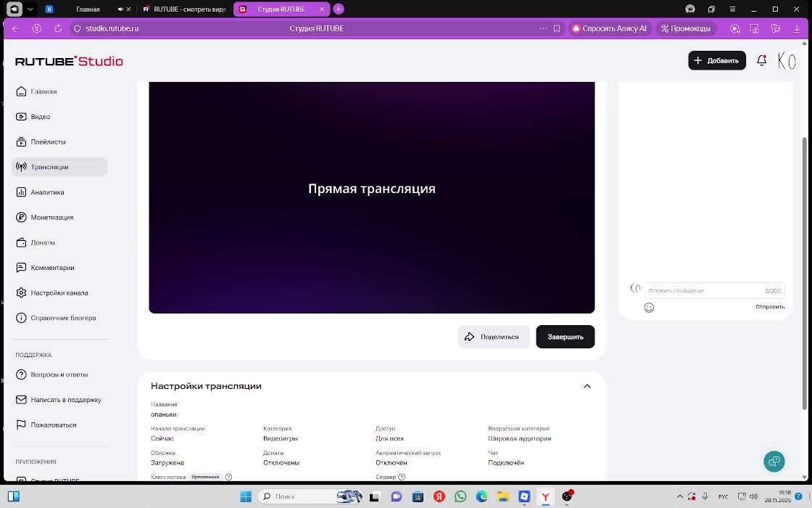Open the Windows Start menu
This screenshot has width=812, height=508.
(246, 496)
